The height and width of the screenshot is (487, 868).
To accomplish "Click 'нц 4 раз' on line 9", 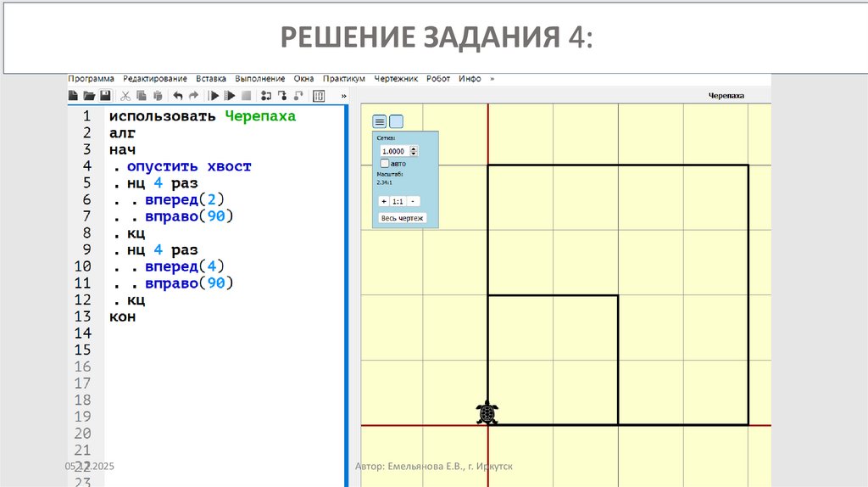I will (x=162, y=250).
